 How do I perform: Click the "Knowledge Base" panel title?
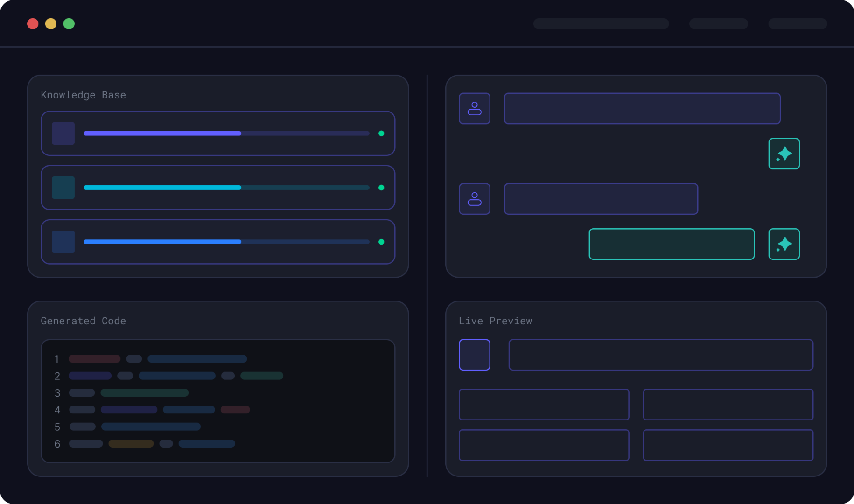83,95
